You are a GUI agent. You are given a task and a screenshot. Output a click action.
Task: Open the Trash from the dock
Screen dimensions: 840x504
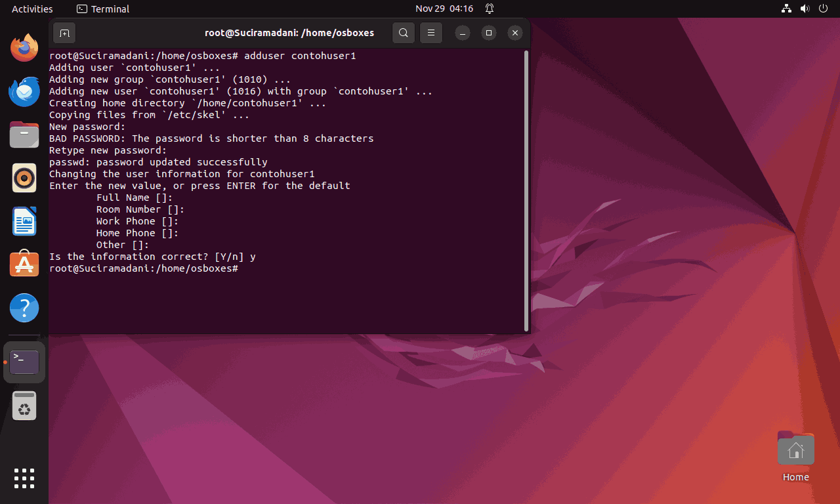24,406
